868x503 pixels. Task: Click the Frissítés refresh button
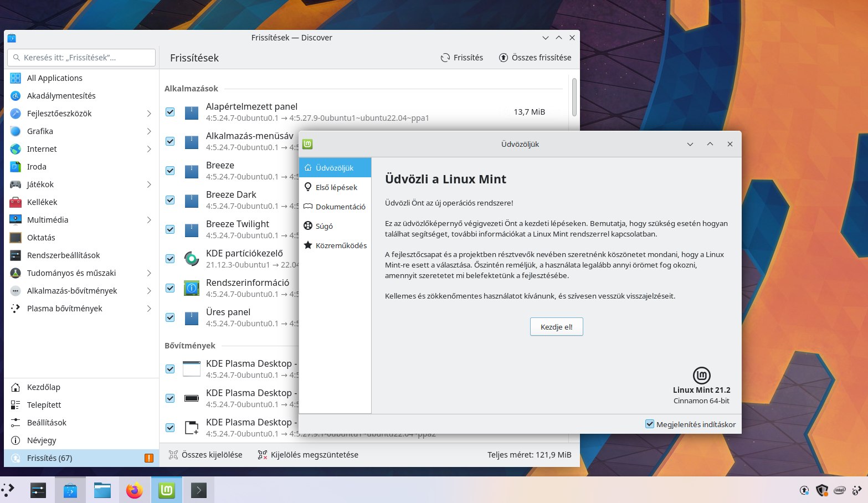coord(462,58)
